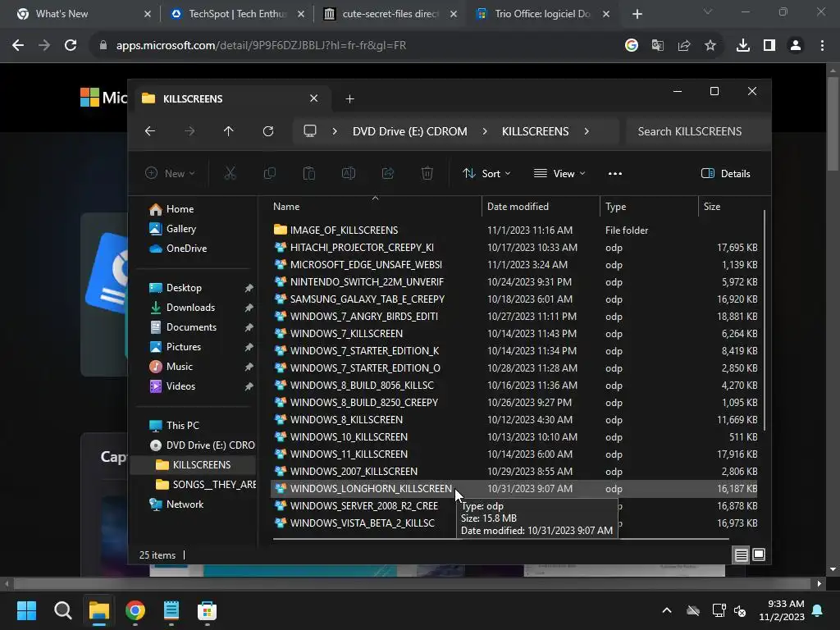Expand chevron before DVD Drive in address bar
This screenshot has height=630, width=840.
[335, 131]
